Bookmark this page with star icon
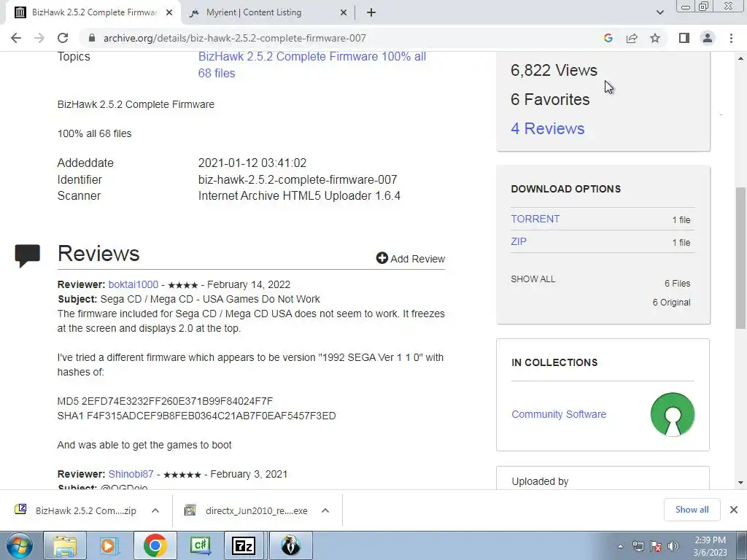 click(655, 38)
